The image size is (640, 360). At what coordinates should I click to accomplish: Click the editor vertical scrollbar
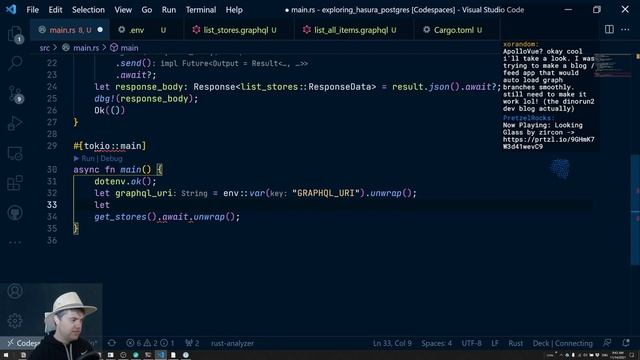pos(635,210)
